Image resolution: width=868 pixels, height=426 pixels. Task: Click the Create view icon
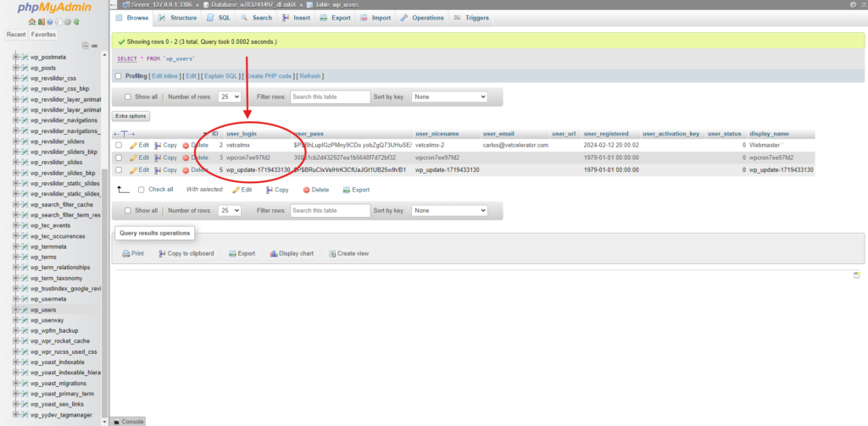332,253
